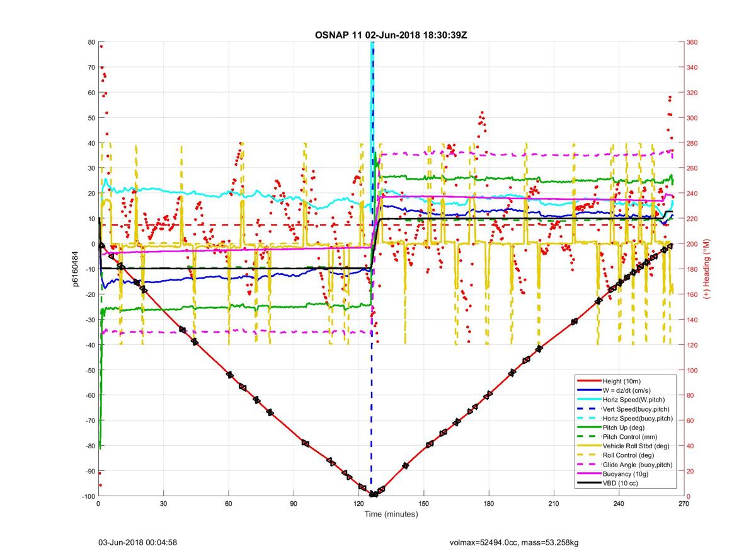Image resolution: width=756 pixels, height=558 pixels.
Task: Choose legend entry 'Glide Angle (buoy,pitch)'
Action: tap(638, 465)
